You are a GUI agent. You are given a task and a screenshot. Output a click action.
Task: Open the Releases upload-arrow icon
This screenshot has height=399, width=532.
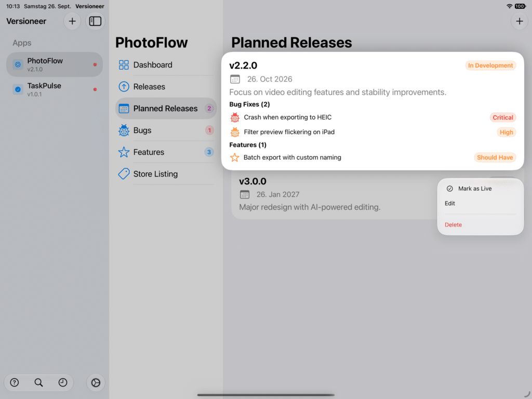point(124,87)
